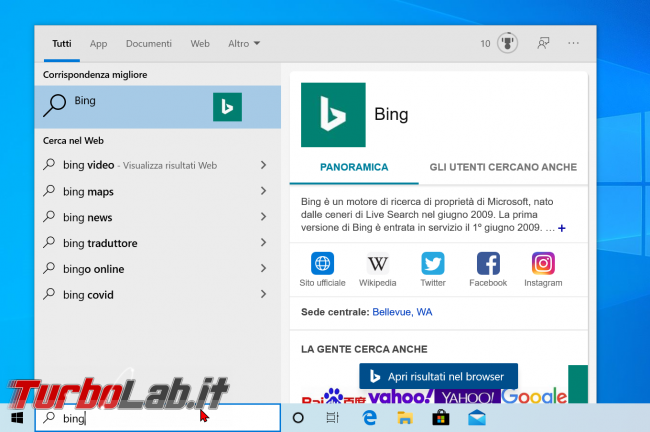The height and width of the screenshot is (432, 650).
Task: Open the Facebook link icon
Action: coord(488,263)
